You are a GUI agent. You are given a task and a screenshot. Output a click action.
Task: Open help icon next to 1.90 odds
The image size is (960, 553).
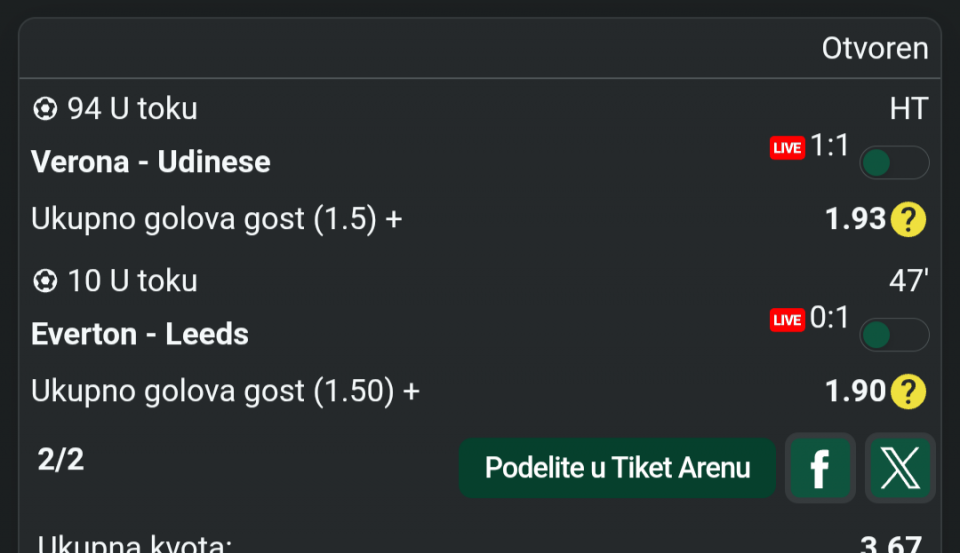tap(908, 391)
